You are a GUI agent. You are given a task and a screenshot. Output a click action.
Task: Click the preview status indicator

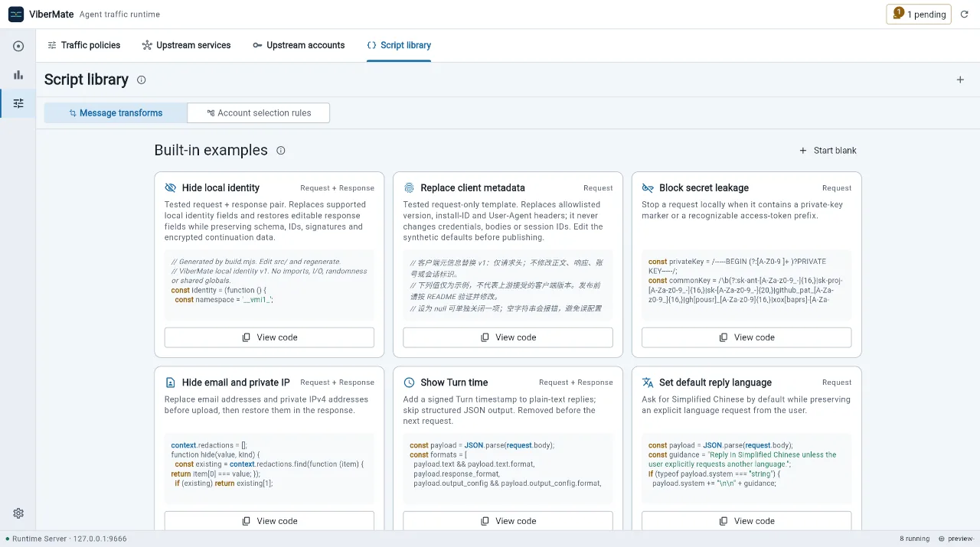957,539
